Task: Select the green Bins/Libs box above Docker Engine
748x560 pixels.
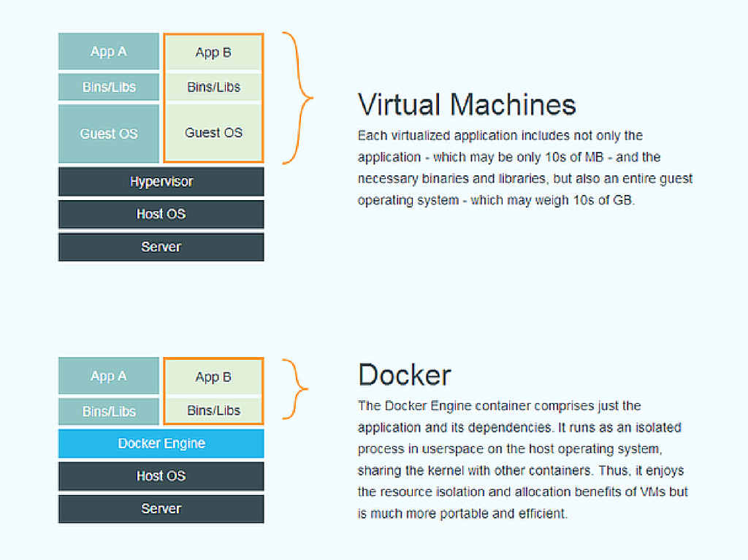Action: (x=213, y=410)
